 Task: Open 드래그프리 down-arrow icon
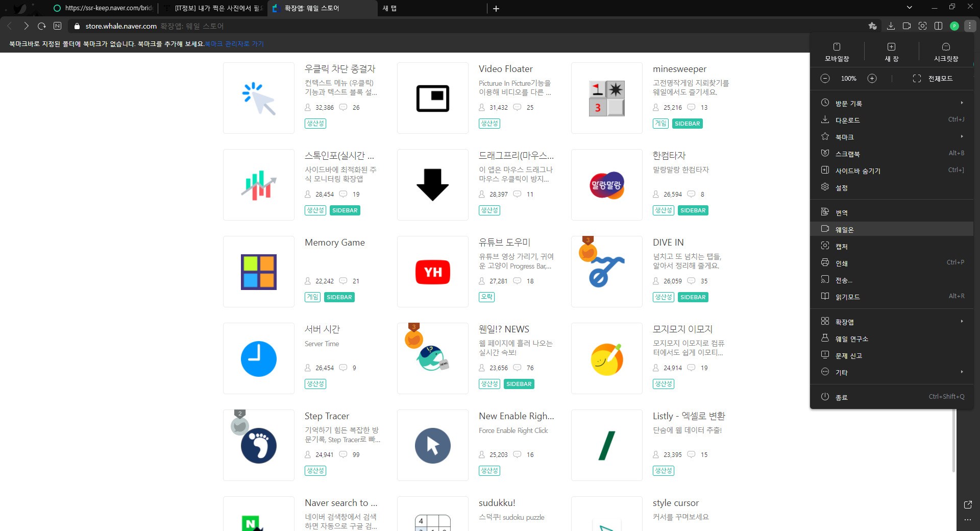(433, 185)
